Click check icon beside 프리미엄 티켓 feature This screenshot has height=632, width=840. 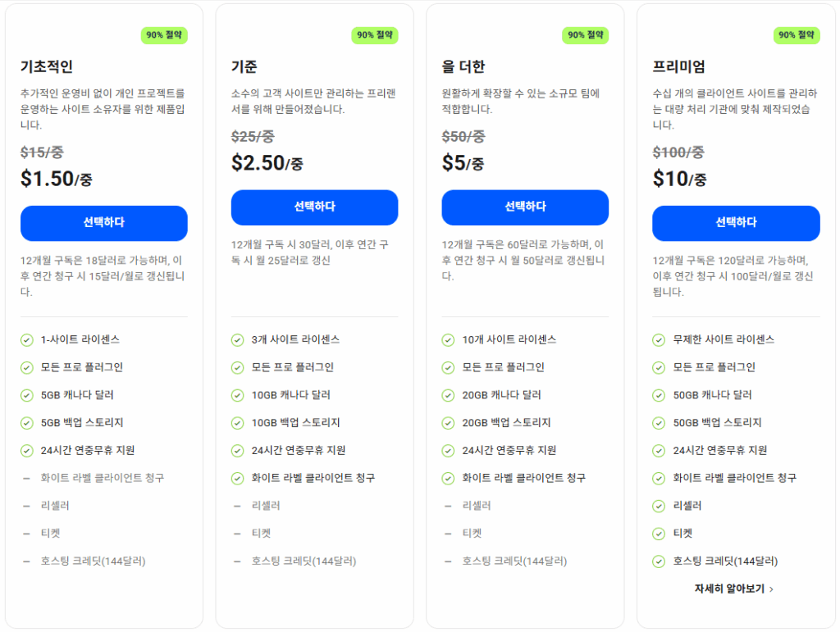(x=659, y=534)
